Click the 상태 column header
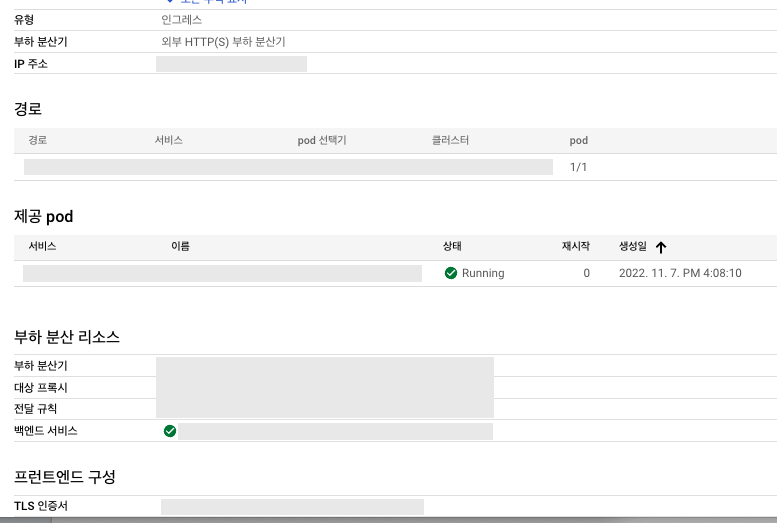777x523 pixels. pos(452,246)
